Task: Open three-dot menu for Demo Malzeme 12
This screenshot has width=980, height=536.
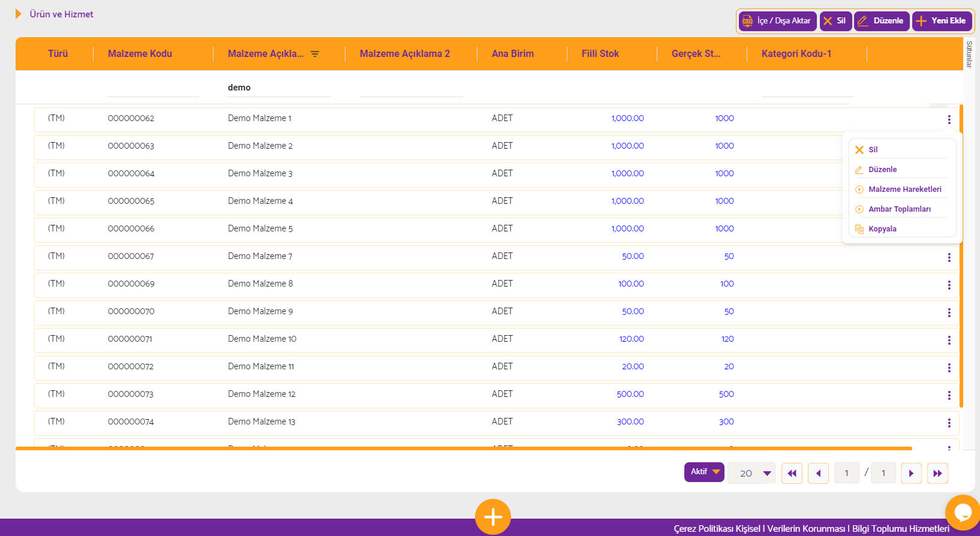Action: 949,396
